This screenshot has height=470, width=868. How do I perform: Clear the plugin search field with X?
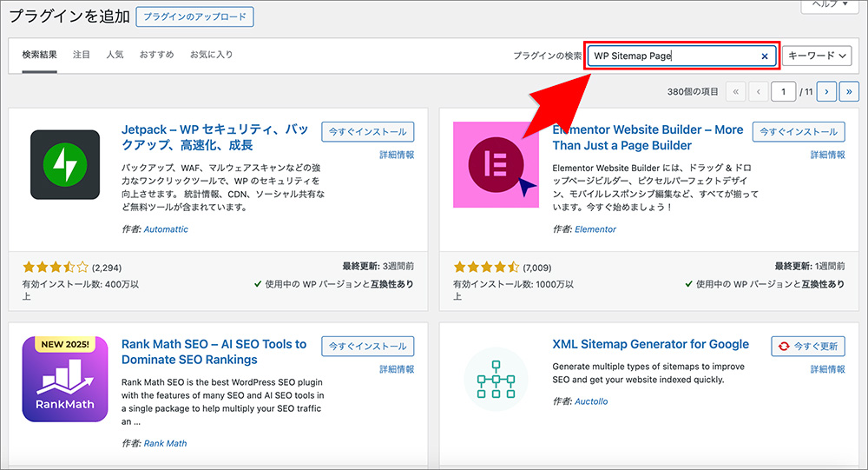tap(765, 56)
